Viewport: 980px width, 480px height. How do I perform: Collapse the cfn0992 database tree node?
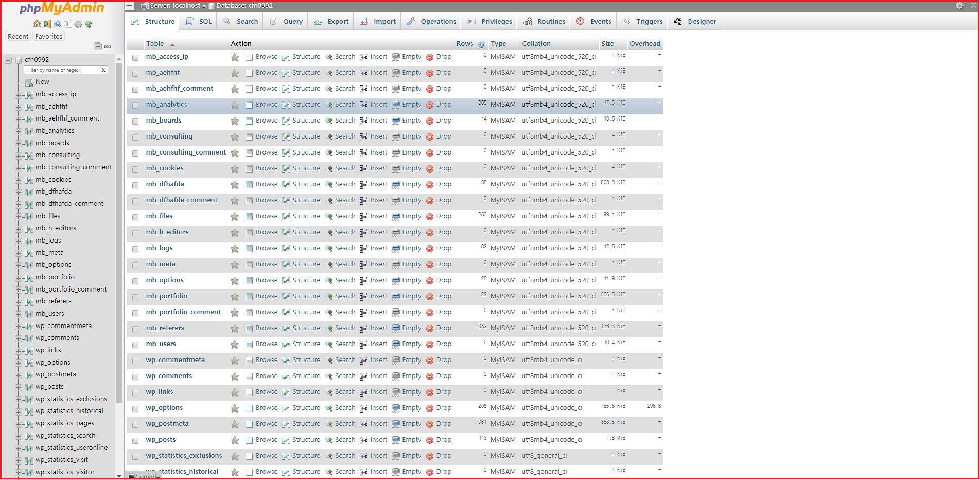(x=8, y=60)
